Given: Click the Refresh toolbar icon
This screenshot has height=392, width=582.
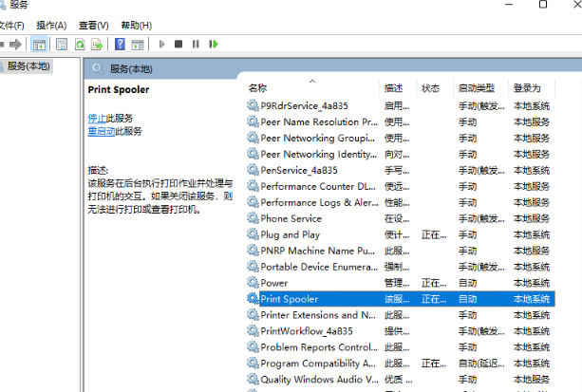Looking at the screenshot, I should (x=80, y=44).
